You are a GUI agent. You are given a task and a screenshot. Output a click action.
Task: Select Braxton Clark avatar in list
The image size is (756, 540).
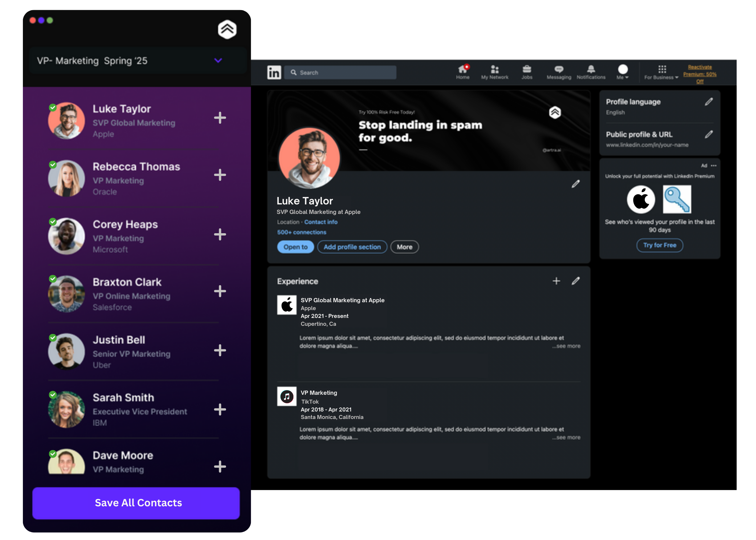[x=66, y=294]
